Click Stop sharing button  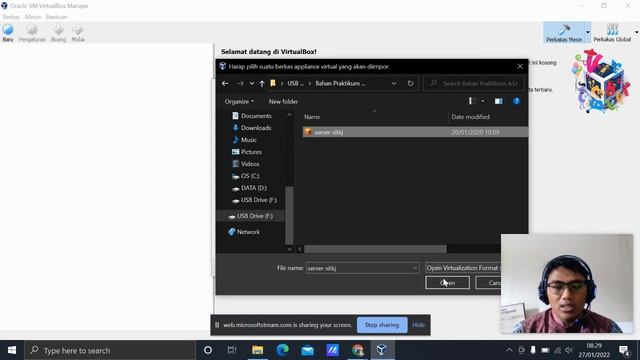pyautogui.click(x=382, y=325)
